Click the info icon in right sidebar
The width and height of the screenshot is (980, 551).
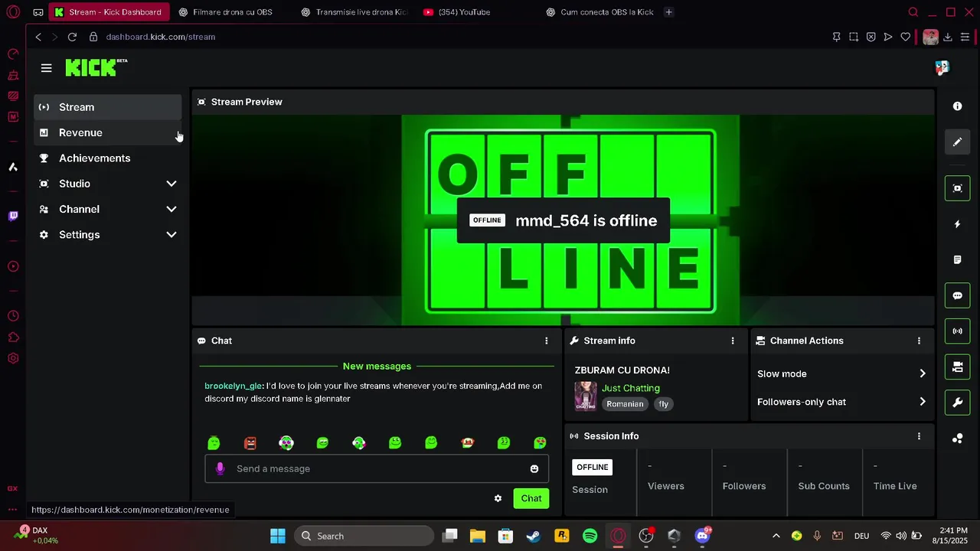pyautogui.click(x=957, y=106)
